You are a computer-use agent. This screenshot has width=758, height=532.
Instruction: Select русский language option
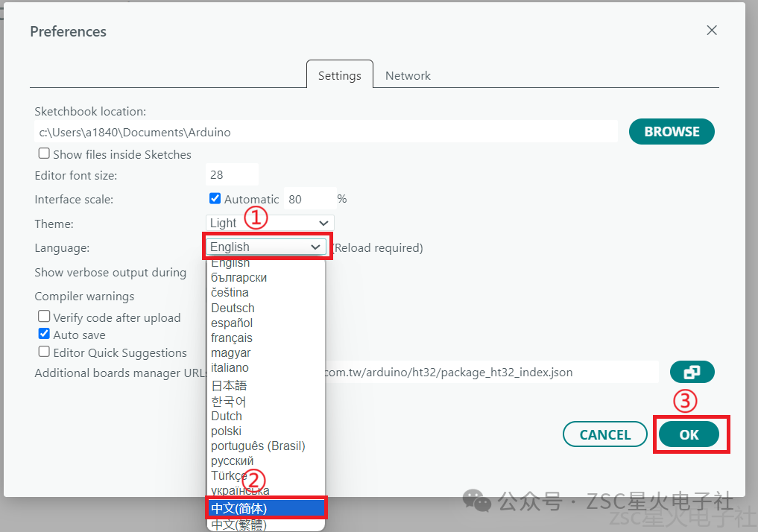point(266,461)
